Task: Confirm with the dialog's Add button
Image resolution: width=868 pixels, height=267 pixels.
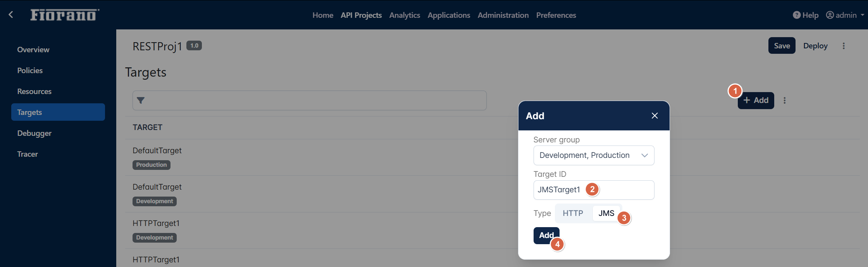Action: [546, 235]
